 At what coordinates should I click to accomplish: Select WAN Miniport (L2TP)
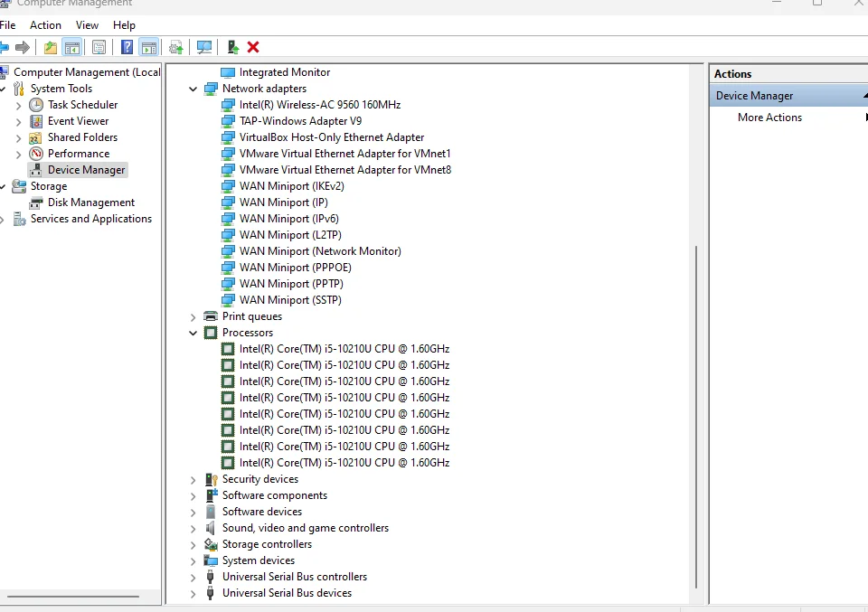[290, 235]
